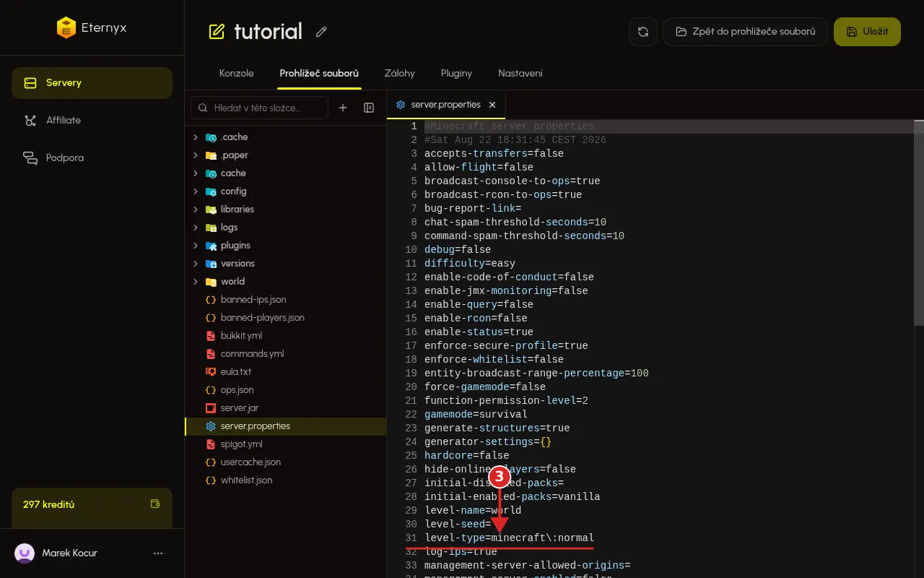Click the plus icon to add new file
This screenshot has height=578, width=924.
[x=343, y=108]
